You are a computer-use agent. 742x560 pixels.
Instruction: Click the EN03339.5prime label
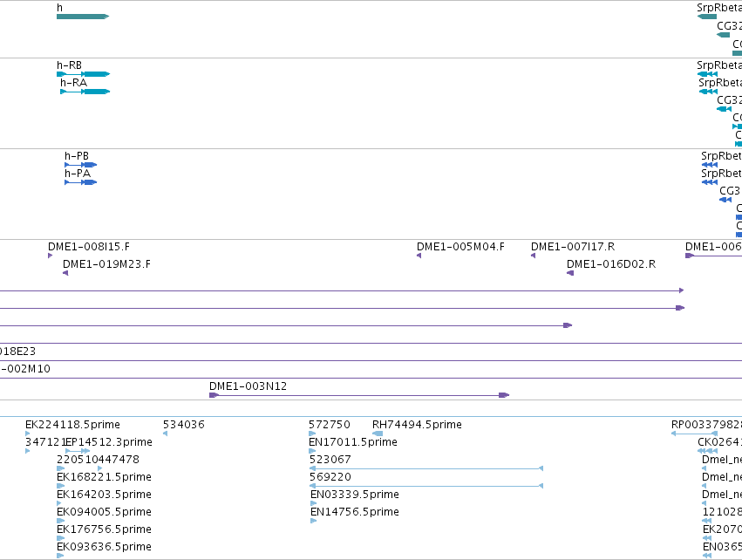point(355,495)
